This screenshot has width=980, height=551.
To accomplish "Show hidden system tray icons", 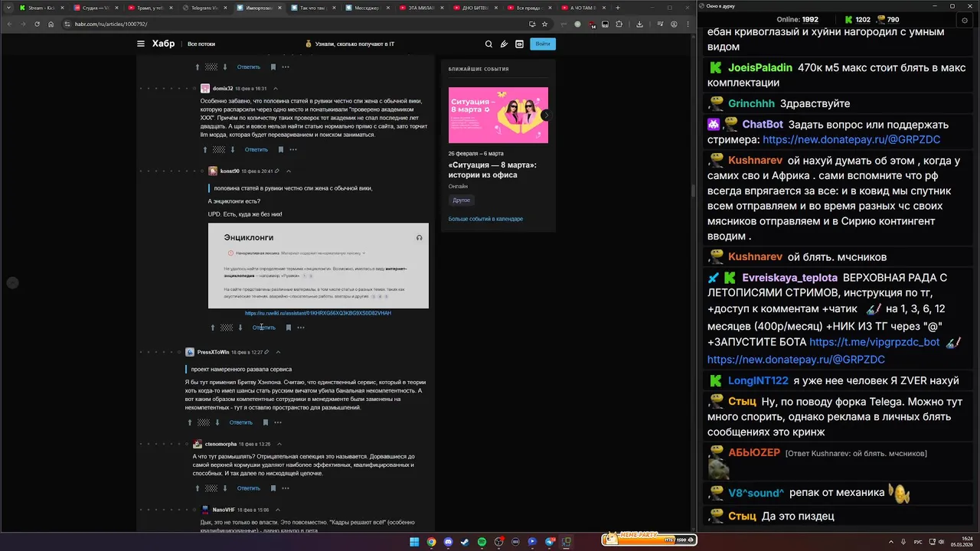I will 891,542.
